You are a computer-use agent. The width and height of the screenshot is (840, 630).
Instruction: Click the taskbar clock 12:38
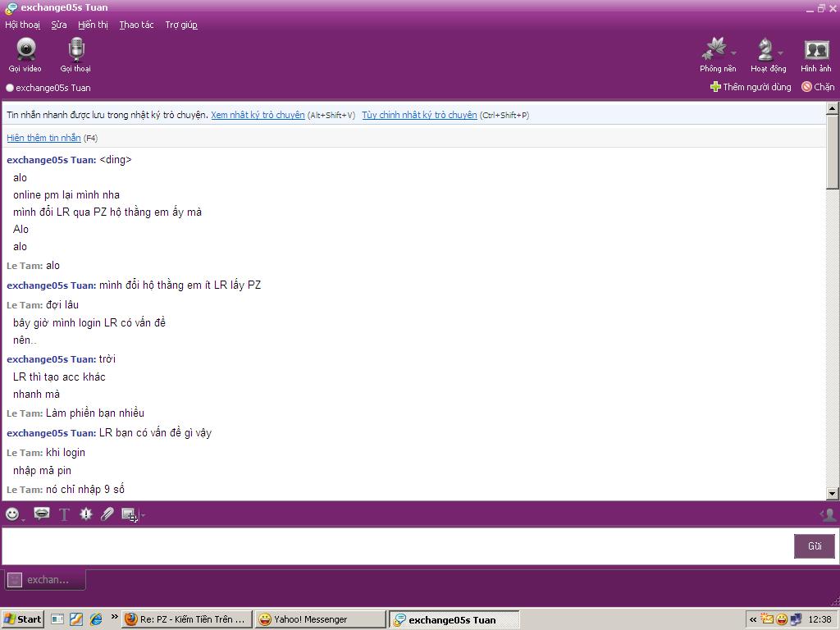coord(819,620)
